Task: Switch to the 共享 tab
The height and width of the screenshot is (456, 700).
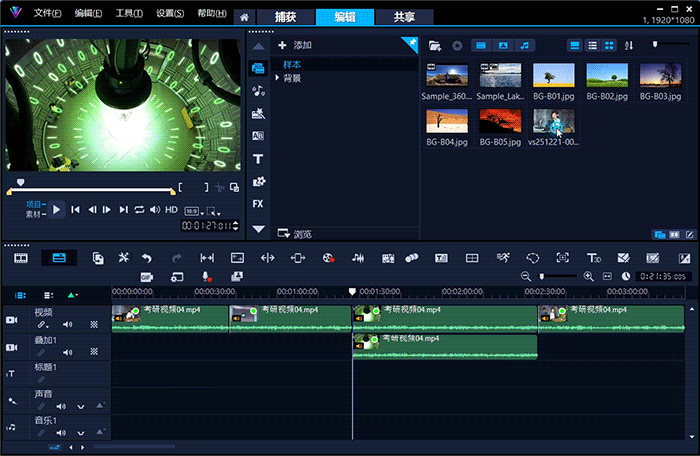Action: pos(405,17)
